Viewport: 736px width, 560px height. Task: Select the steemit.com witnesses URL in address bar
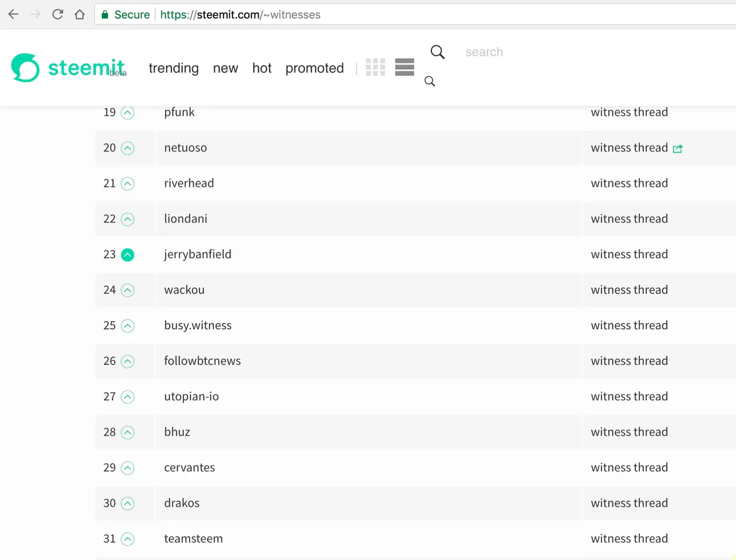pos(240,15)
